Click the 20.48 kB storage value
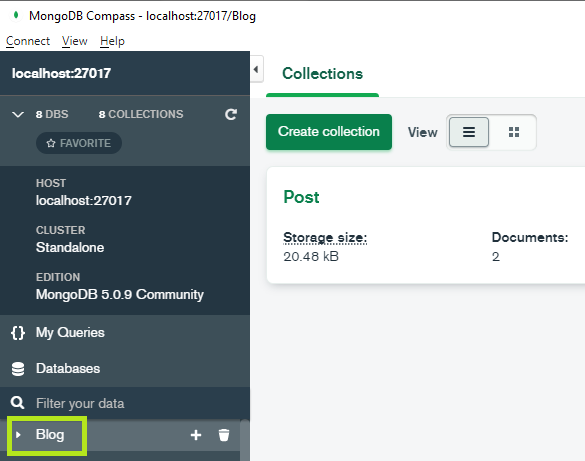 point(311,257)
